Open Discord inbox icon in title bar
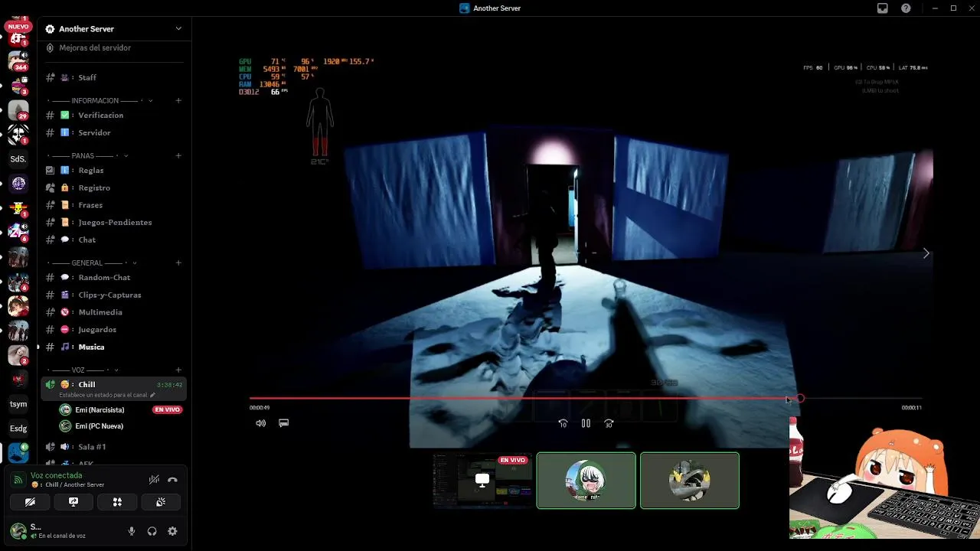The width and height of the screenshot is (980, 551). pyautogui.click(x=883, y=8)
